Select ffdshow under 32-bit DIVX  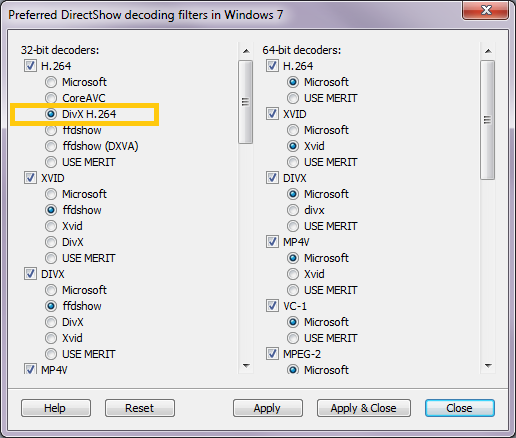point(51,306)
